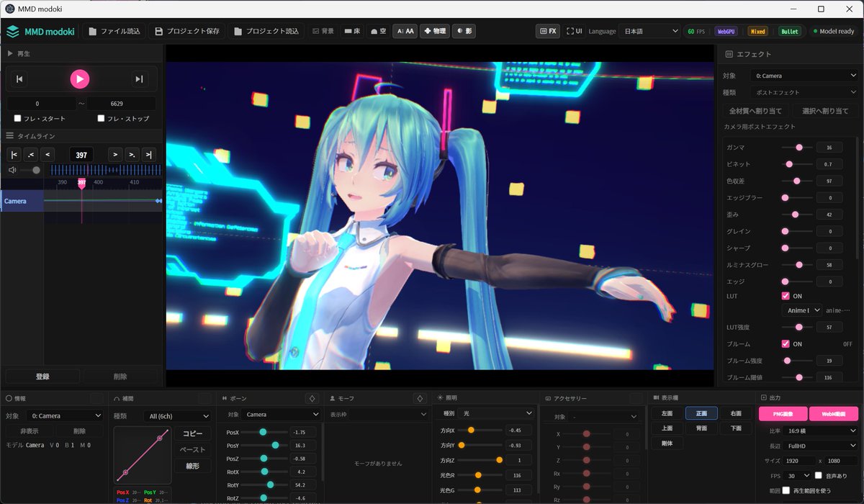Export PNG画像 image
This screenshot has width=864, height=504.
coord(783,413)
